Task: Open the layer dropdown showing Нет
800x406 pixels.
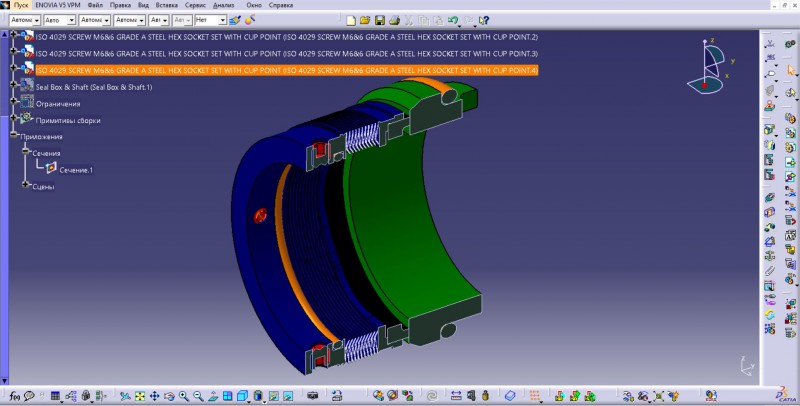Action: point(211,20)
